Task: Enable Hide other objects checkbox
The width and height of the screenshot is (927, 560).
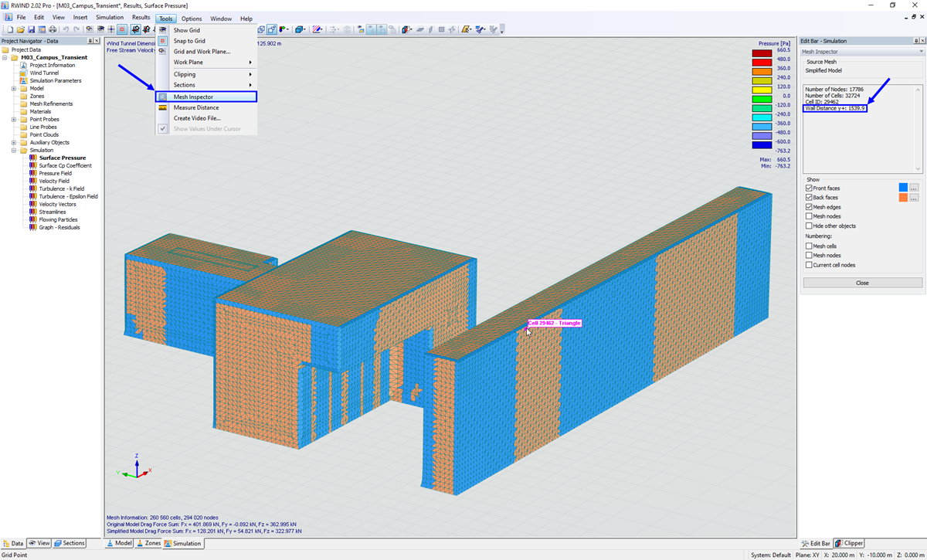Action: 809,226
